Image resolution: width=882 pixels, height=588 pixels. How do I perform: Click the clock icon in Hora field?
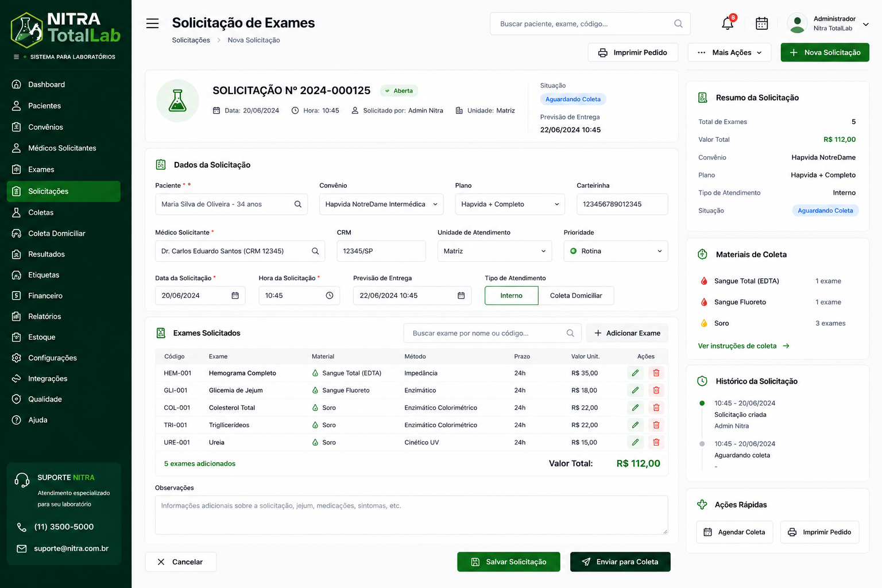tap(330, 296)
